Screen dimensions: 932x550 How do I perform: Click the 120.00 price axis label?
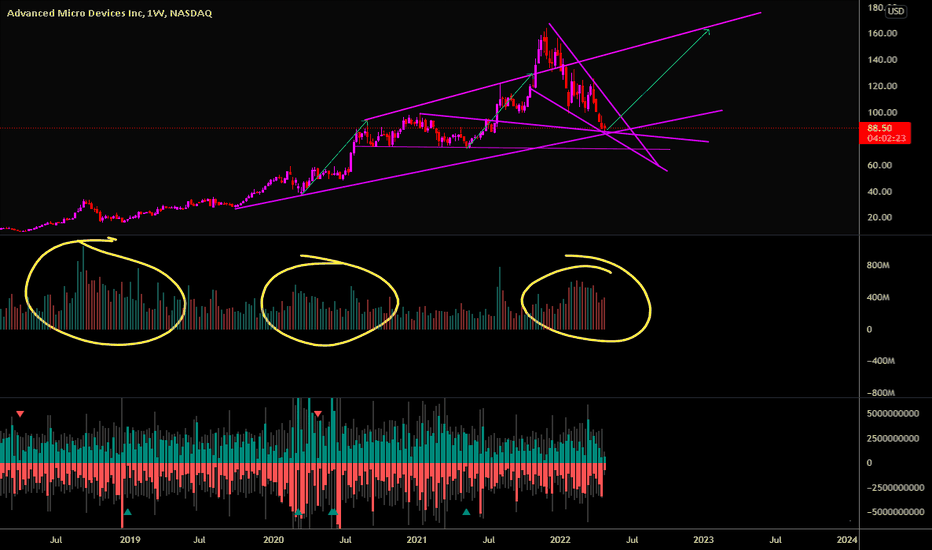pos(882,86)
